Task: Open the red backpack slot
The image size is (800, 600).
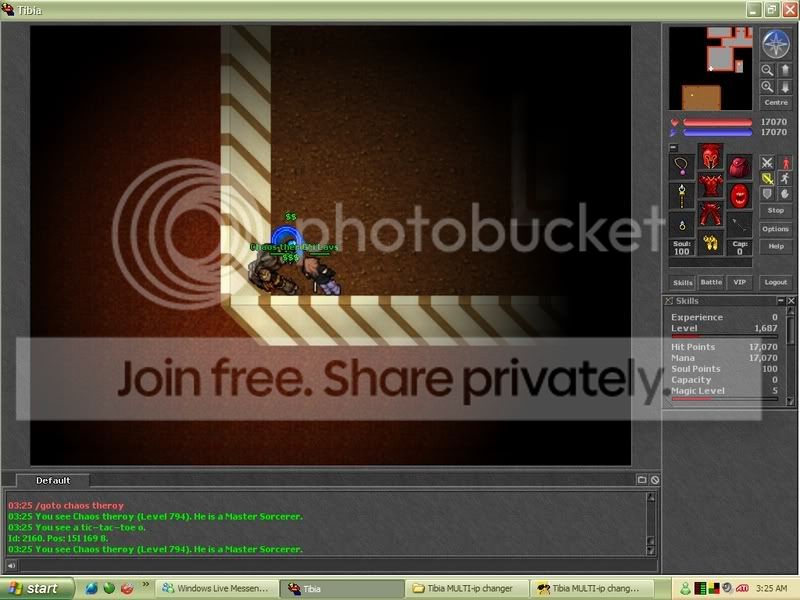Action: tap(739, 166)
